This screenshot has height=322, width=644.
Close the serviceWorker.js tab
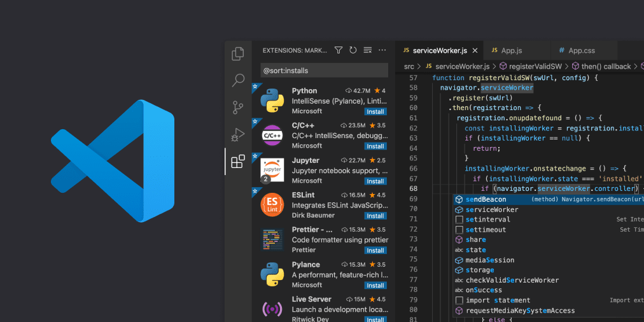[475, 50]
